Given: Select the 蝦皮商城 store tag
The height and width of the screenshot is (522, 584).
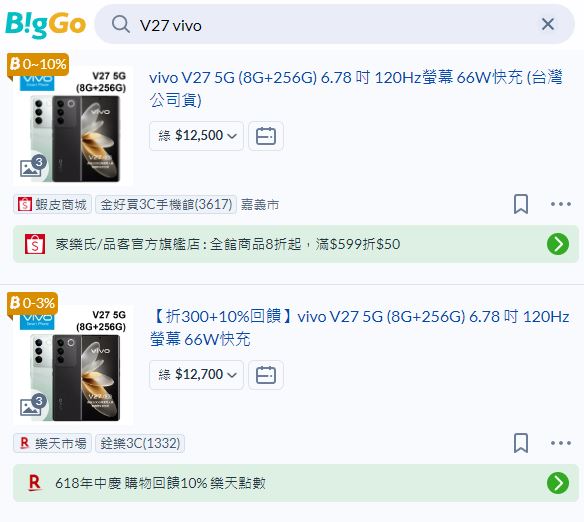Looking at the screenshot, I should (x=52, y=204).
